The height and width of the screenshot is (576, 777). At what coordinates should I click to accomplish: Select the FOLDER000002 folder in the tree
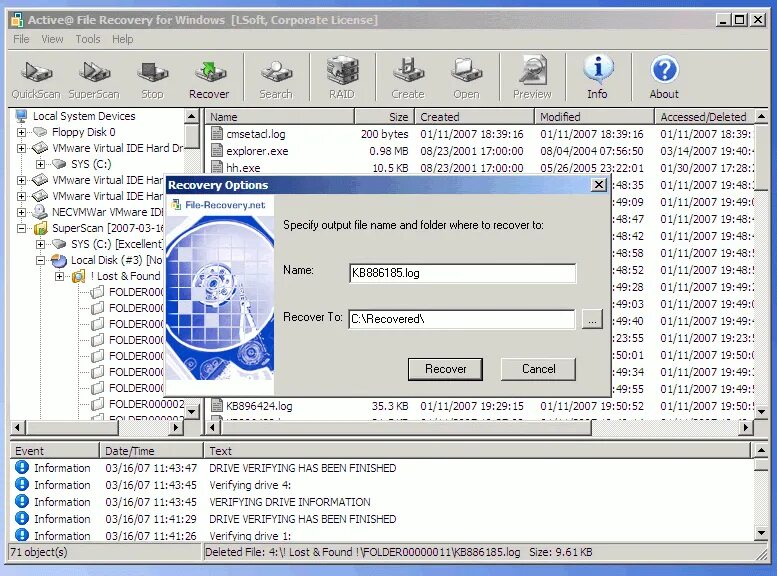146,404
